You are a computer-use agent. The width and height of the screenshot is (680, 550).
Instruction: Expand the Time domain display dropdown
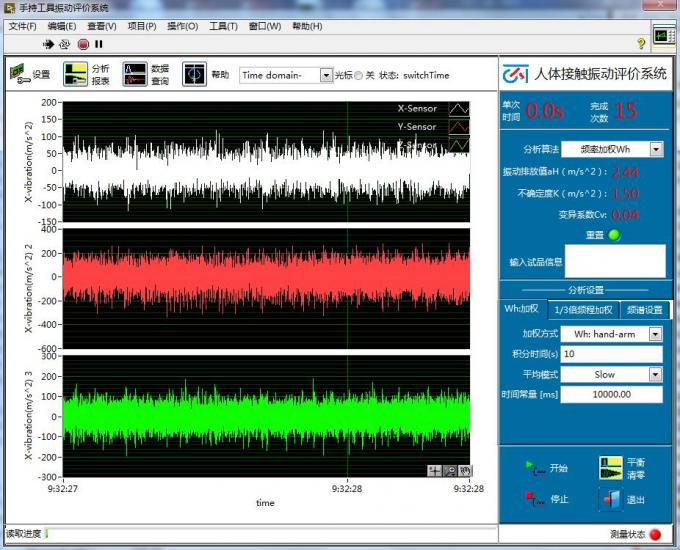[x=326, y=75]
